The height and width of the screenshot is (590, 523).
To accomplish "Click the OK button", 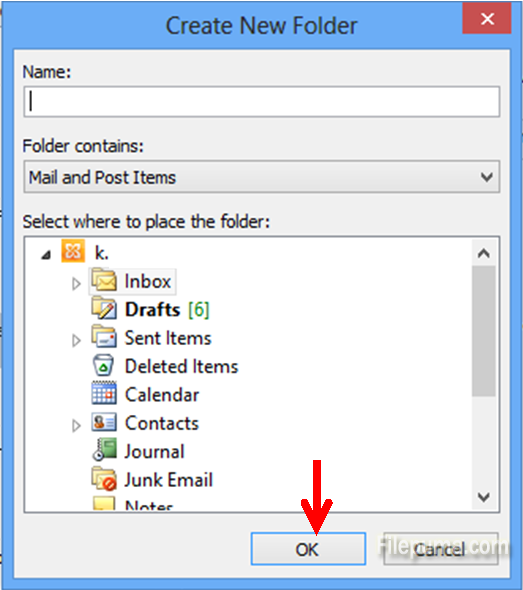I will coord(309,549).
